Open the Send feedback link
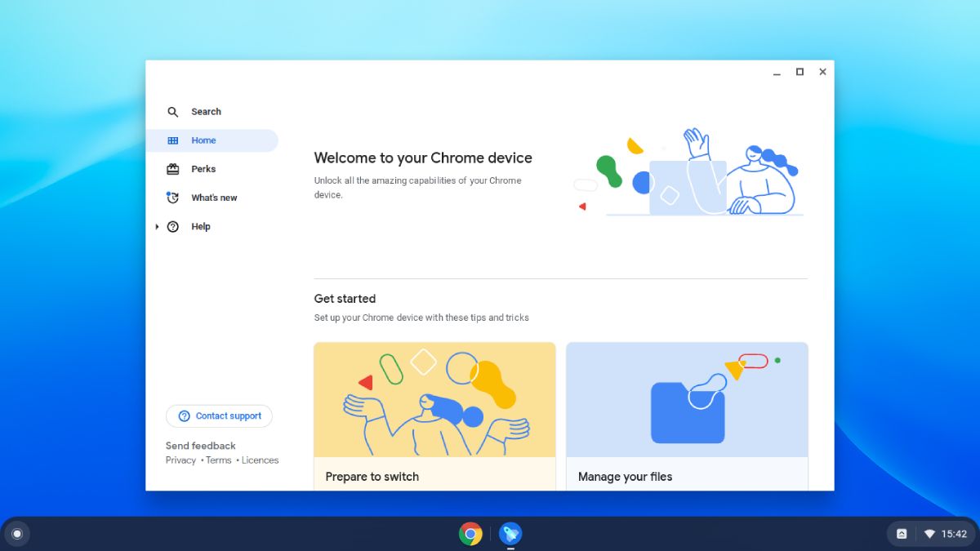This screenshot has width=980, height=551. tap(200, 446)
